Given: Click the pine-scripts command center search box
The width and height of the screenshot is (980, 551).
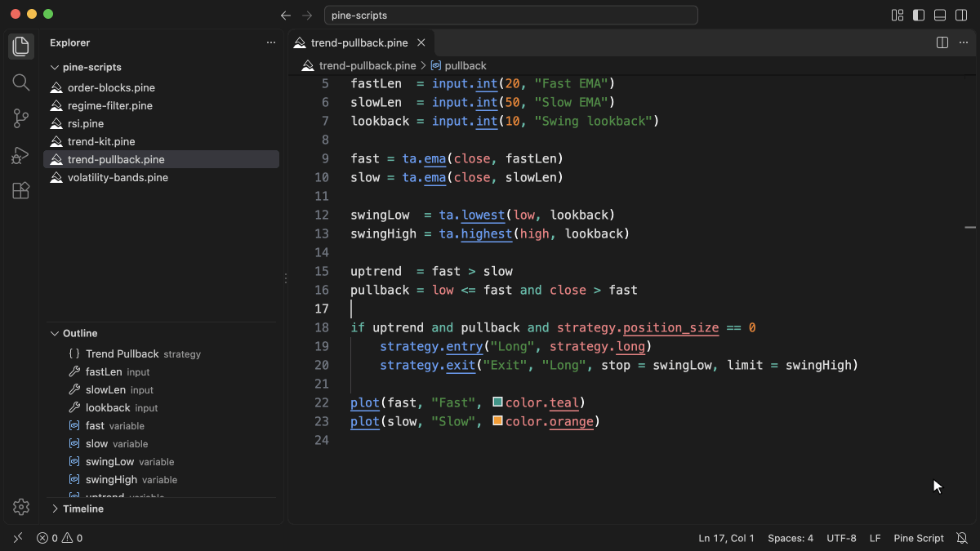Looking at the screenshot, I should click(511, 16).
